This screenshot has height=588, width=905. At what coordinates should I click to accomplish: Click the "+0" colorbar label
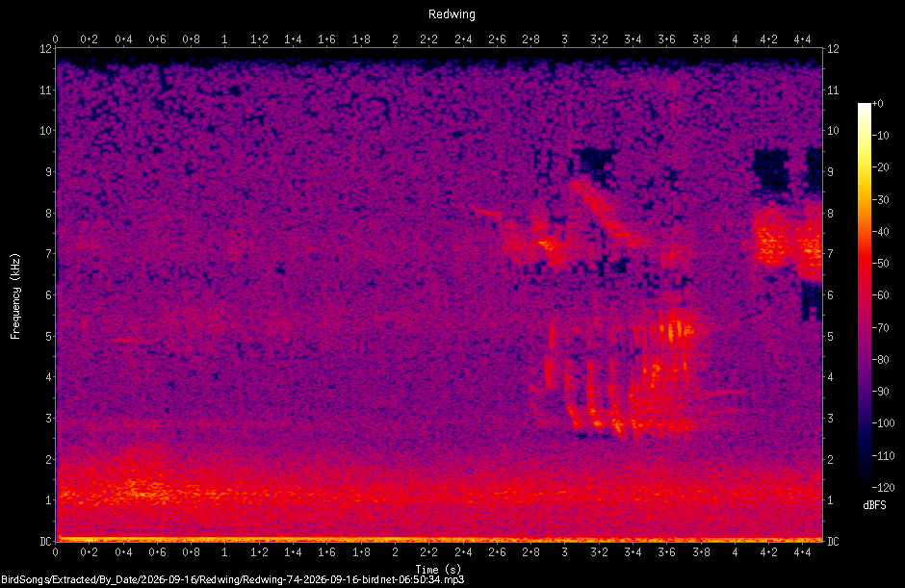pyautogui.click(x=877, y=104)
